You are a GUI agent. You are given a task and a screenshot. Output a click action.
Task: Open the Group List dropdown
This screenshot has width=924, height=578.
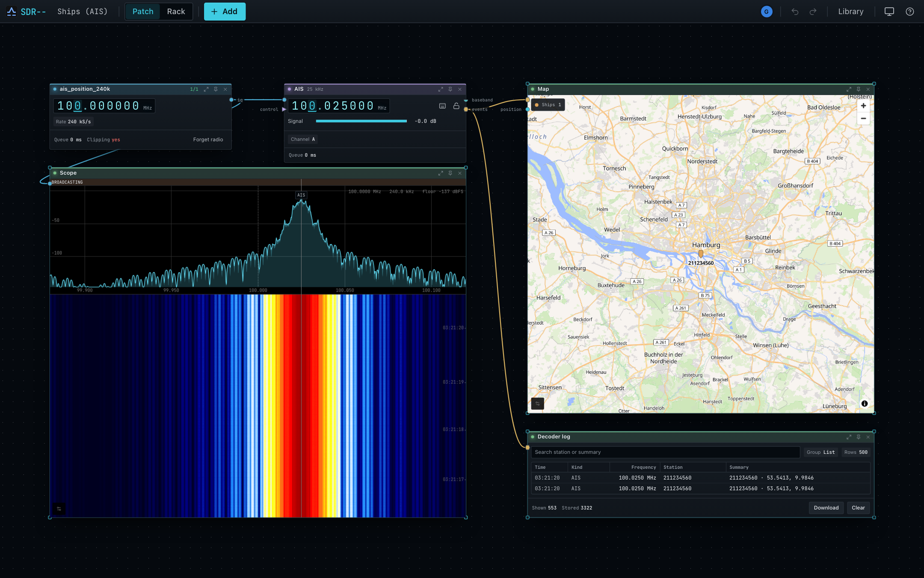click(820, 452)
